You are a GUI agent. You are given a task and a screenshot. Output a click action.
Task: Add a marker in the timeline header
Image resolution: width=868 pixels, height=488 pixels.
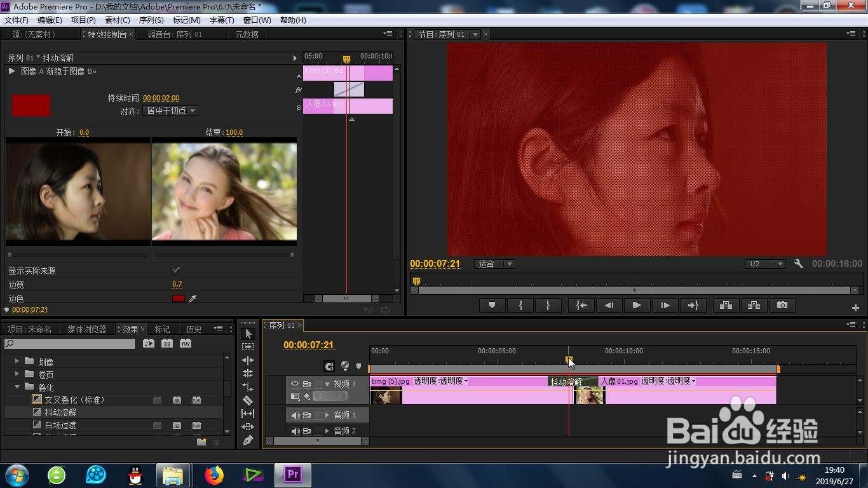[x=359, y=367]
